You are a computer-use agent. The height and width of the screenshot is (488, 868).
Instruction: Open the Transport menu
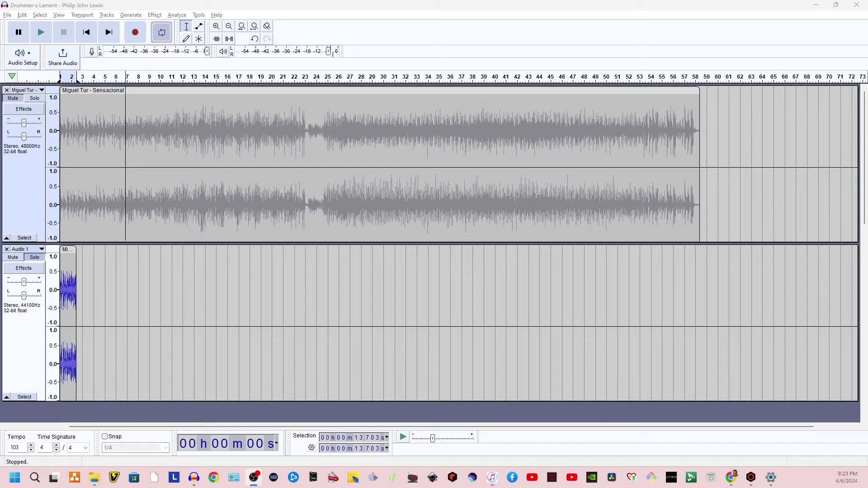click(x=82, y=15)
